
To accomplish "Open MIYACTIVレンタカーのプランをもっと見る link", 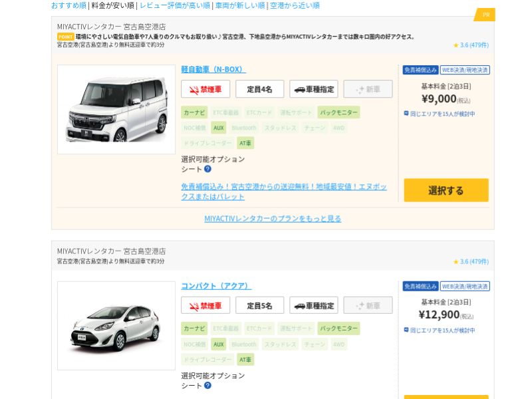I will pyautogui.click(x=273, y=219).
